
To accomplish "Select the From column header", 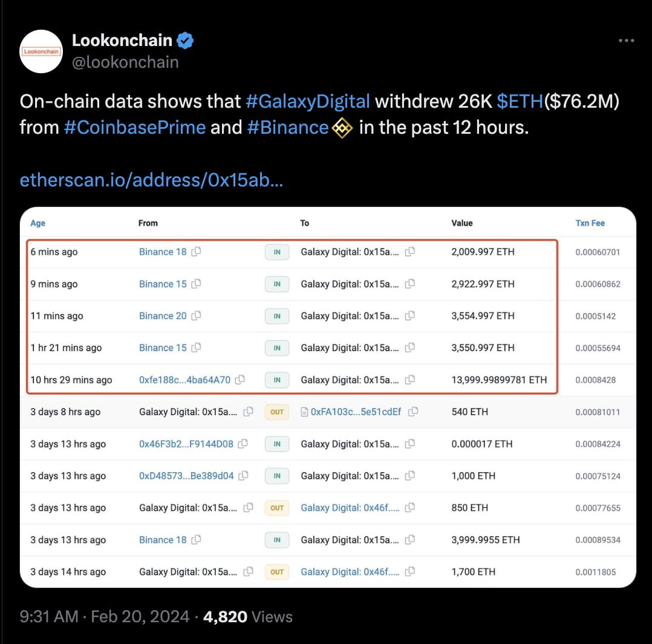I will 148,223.
